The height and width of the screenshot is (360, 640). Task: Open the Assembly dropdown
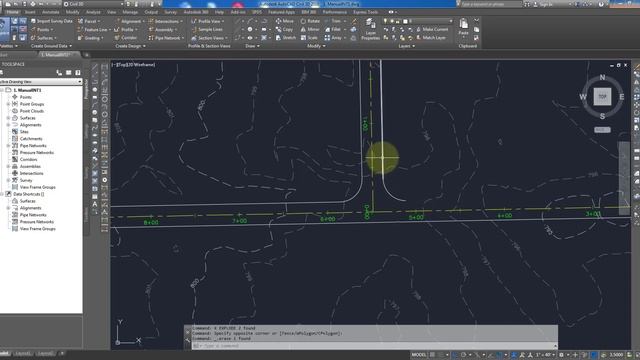(x=163, y=29)
